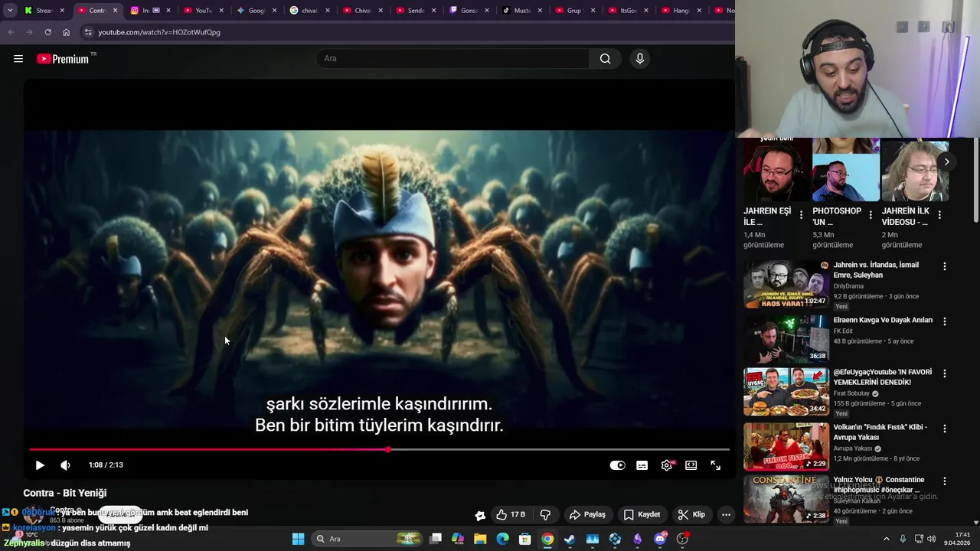Open Chrome tab search dropdown arrow
The image size is (980, 551).
(10, 10)
